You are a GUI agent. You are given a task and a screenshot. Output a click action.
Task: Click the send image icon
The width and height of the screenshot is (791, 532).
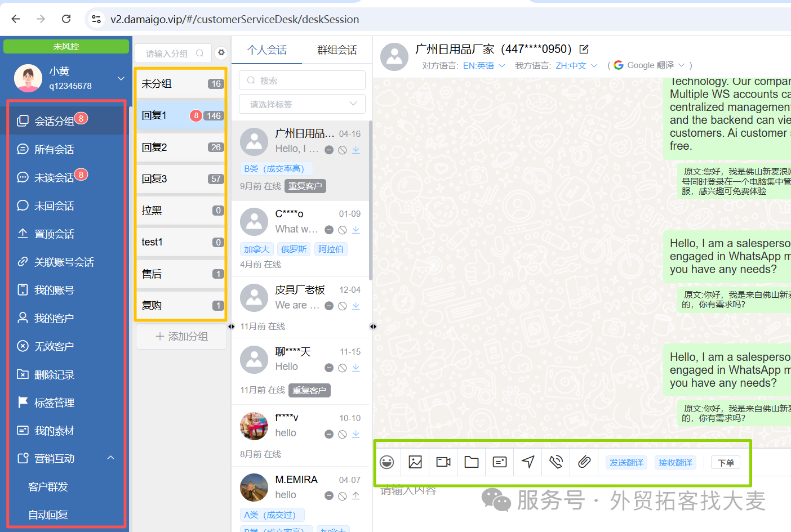(415, 462)
